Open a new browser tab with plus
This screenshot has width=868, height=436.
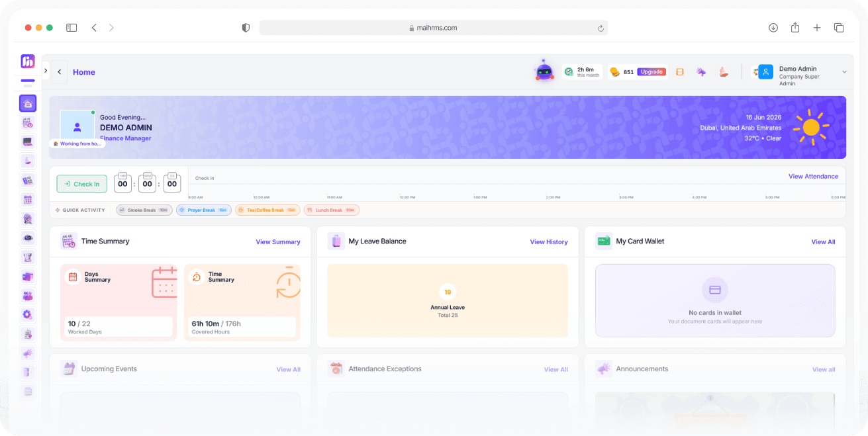pyautogui.click(x=817, y=28)
